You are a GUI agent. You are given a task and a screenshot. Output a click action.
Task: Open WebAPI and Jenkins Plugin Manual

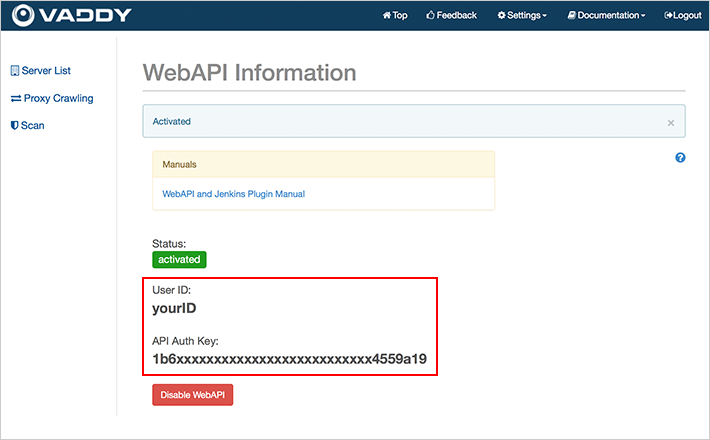click(x=234, y=194)
